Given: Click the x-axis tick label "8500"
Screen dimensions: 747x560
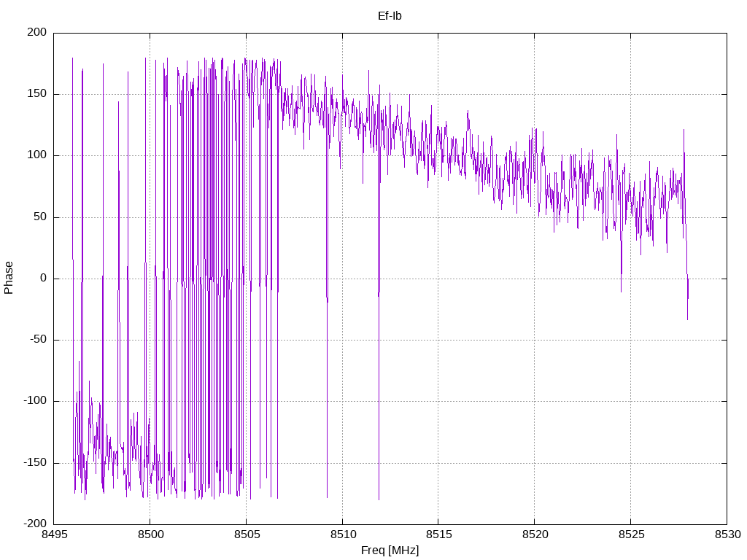Looking at the screenshot, I should pos(150,534).
